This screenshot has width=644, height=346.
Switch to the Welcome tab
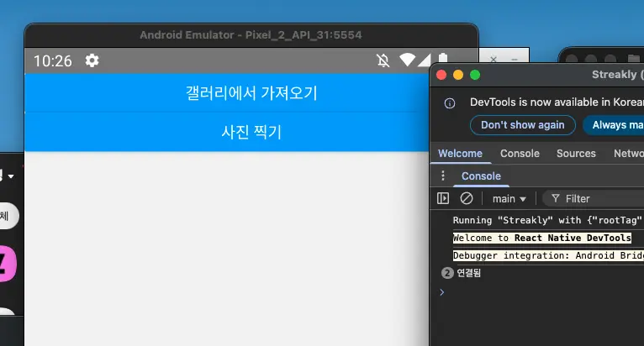click(460, 154)
